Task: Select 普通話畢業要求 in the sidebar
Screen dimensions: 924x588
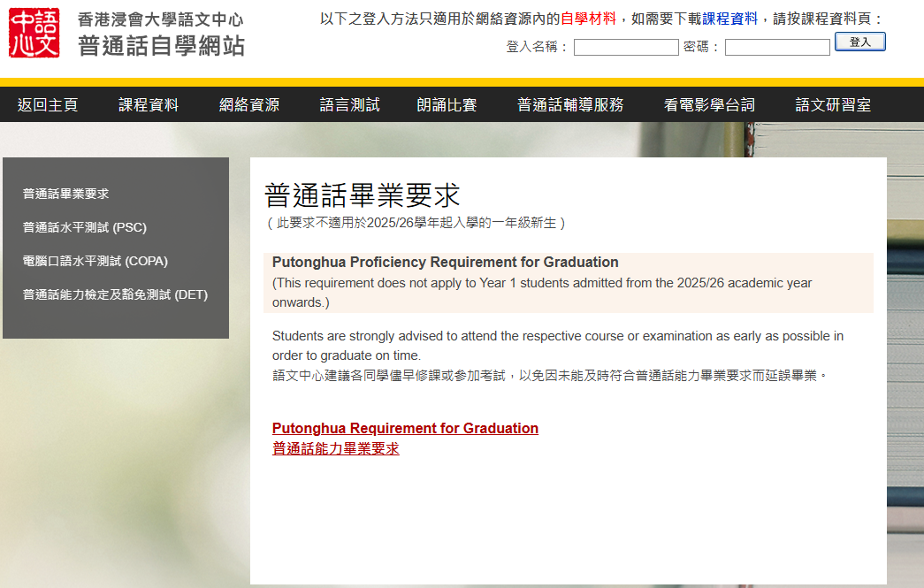Action: 66,194
